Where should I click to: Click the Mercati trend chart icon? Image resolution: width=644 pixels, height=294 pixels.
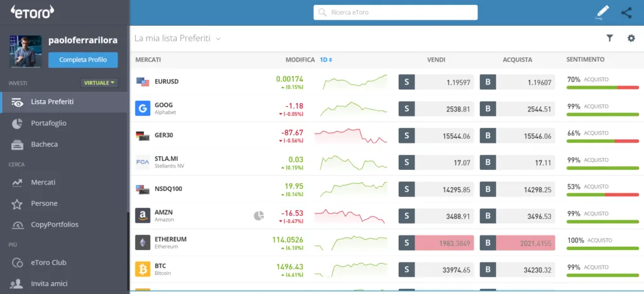[x=17, y=182]
